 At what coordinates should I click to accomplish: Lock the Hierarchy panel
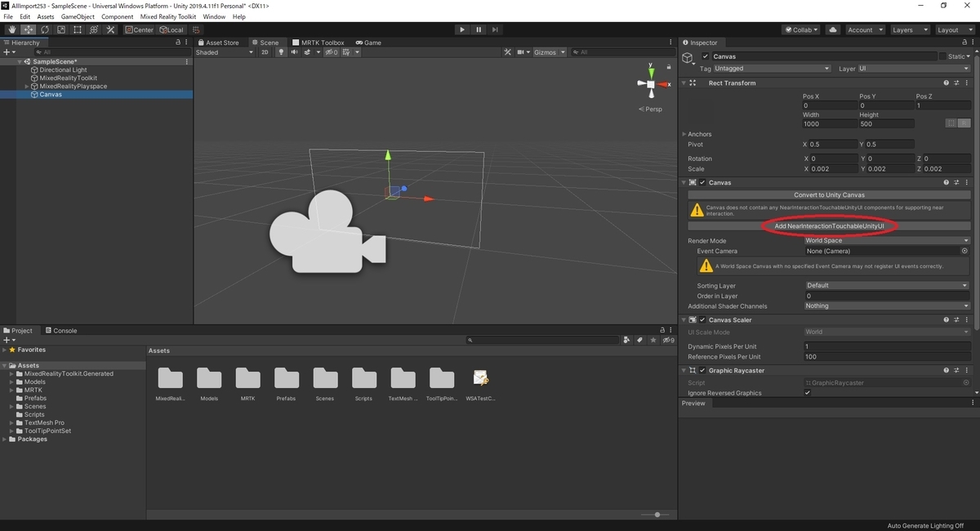point(177,42)
